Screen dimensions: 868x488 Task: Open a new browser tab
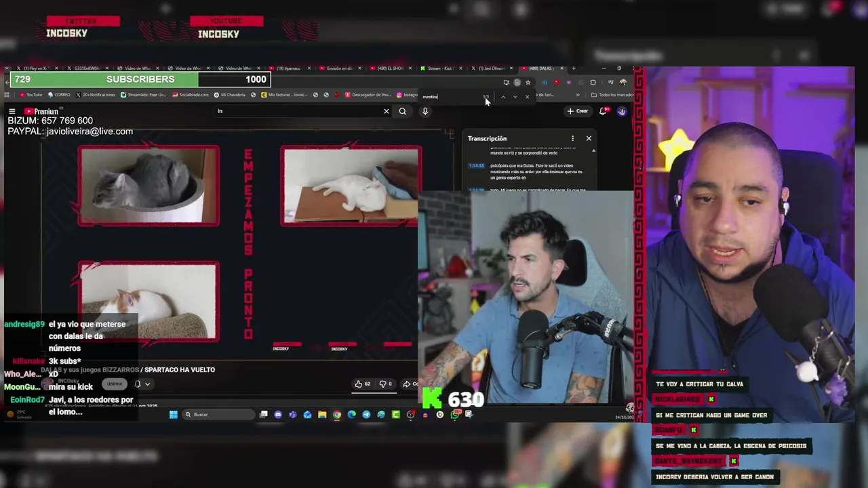click(x=574, y=68)
